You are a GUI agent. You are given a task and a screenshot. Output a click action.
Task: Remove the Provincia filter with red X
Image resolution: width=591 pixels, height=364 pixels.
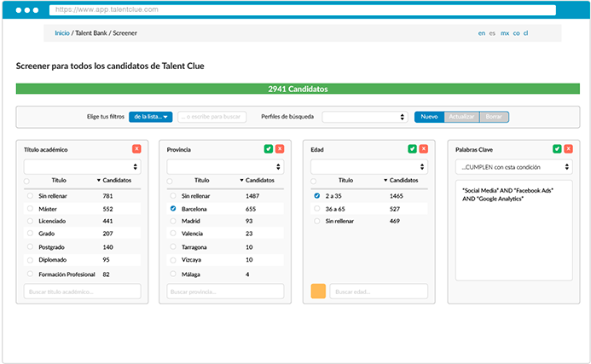[x=280, y=149]
